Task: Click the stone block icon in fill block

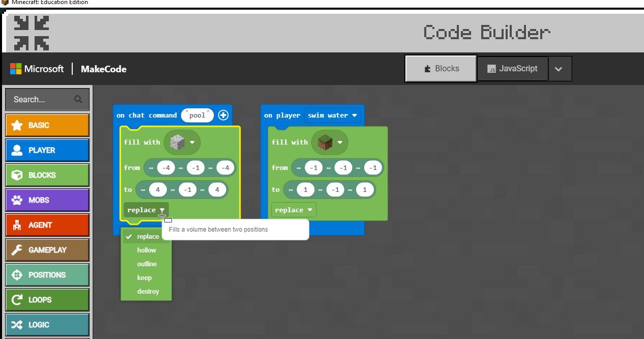Action: click(x=177, y=142)
